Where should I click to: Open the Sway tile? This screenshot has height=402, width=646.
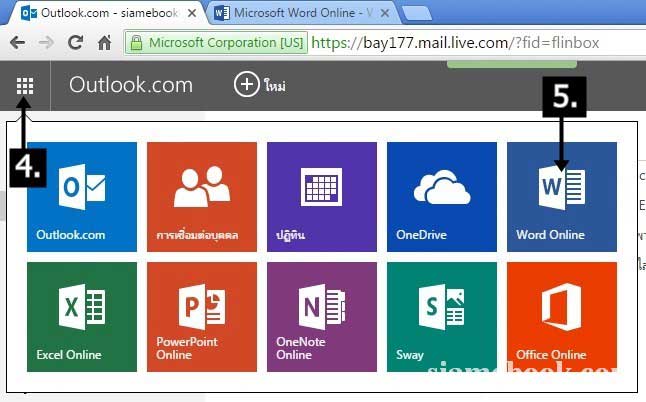click(x=442, y=317)
